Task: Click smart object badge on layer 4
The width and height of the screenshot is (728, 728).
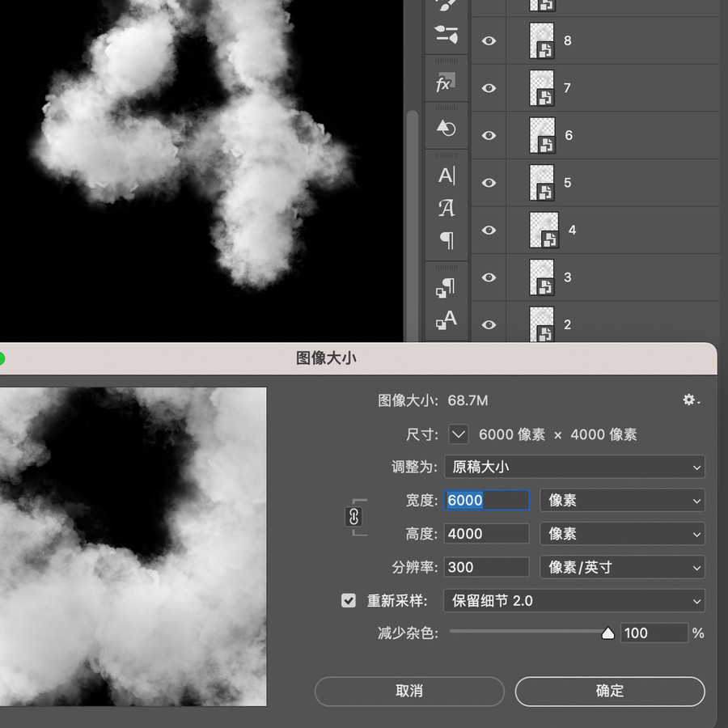Action: tap(550, 239)
